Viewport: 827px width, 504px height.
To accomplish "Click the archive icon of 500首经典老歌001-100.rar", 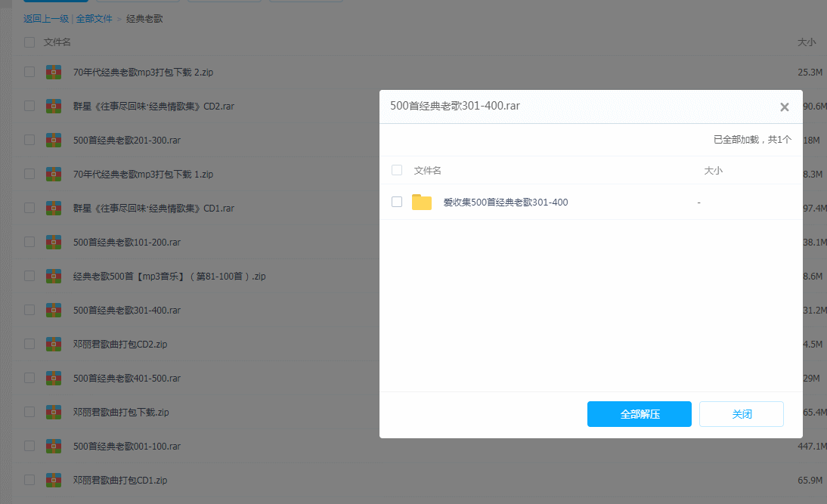I will pyautogui.click(x=53, y=446).
